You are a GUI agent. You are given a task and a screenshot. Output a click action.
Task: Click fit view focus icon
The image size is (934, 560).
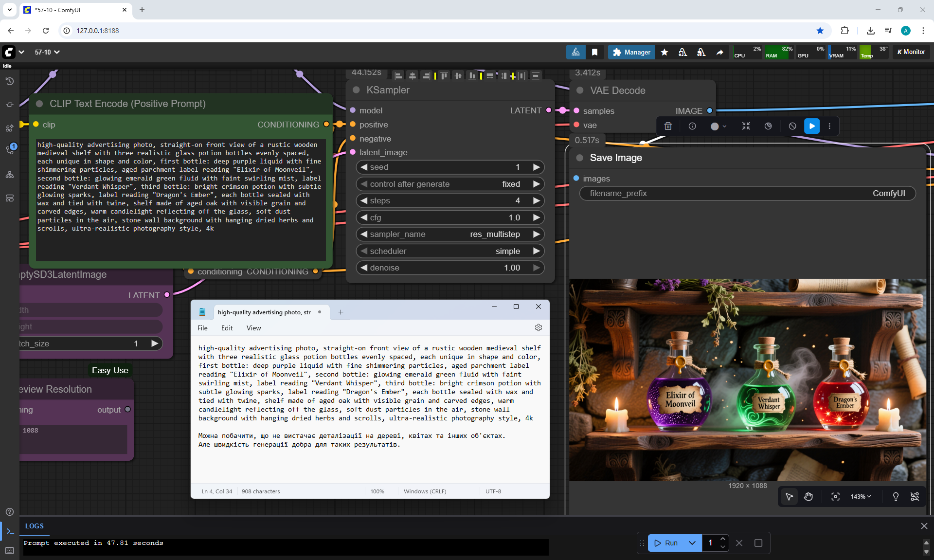pos(835,497)
